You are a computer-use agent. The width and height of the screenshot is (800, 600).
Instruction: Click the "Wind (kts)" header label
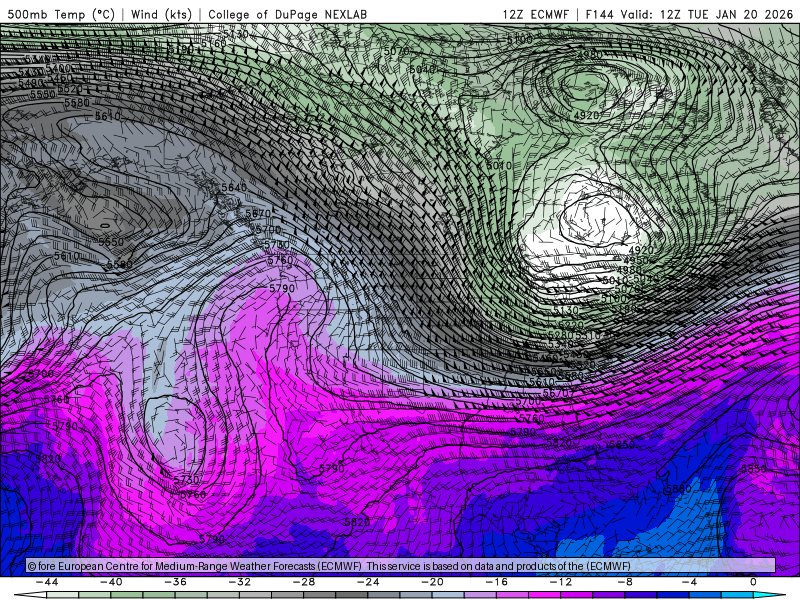(161, 14)
